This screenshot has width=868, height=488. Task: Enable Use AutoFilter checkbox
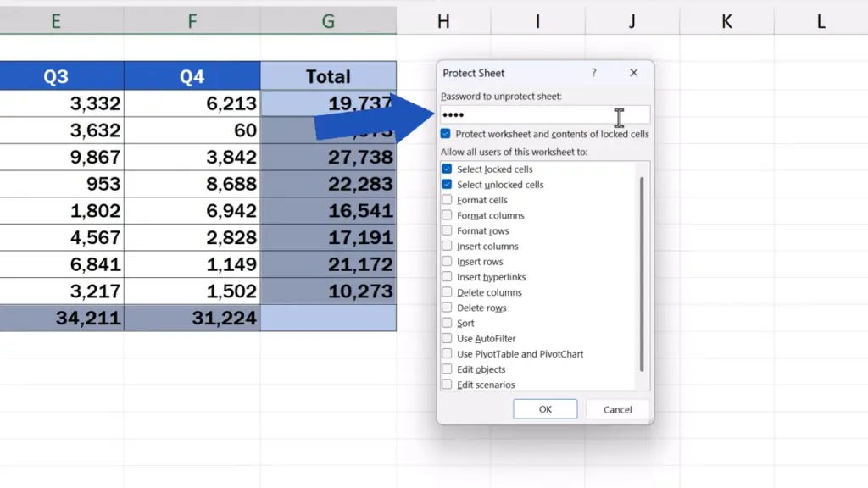448,339
